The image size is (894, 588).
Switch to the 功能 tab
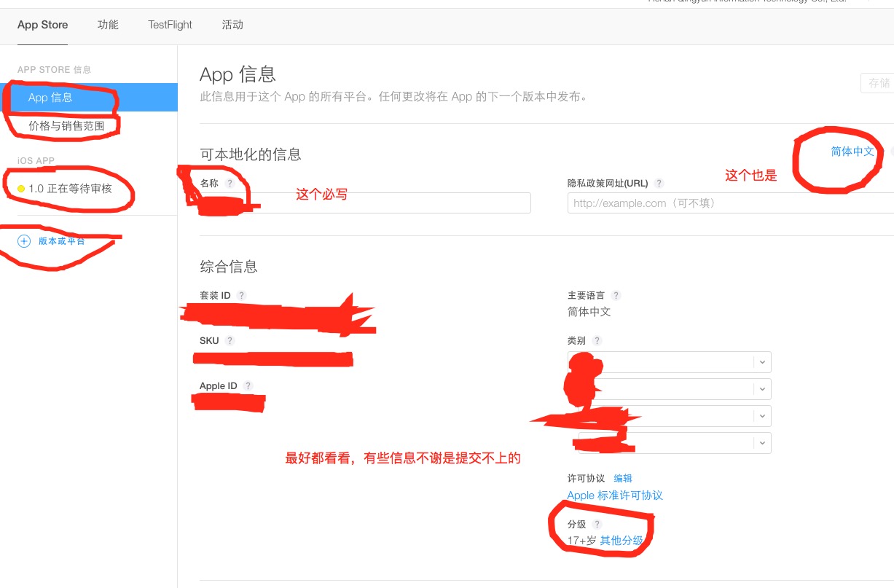pyautogui.click(x=108, y=25)
